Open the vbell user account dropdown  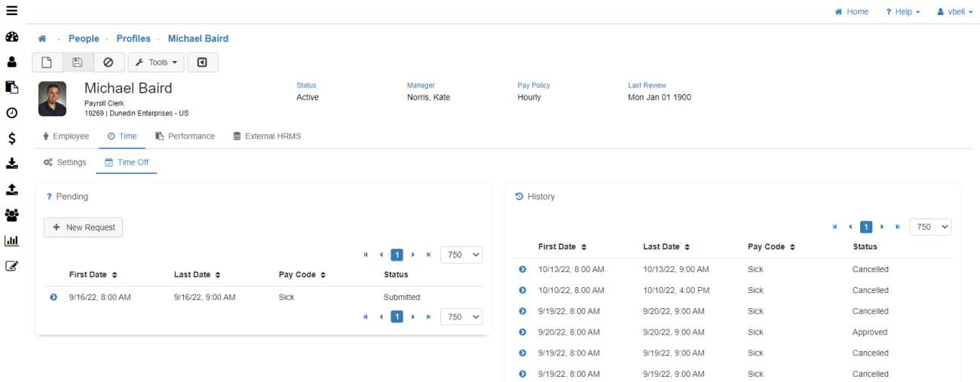[x=955, y=12]
